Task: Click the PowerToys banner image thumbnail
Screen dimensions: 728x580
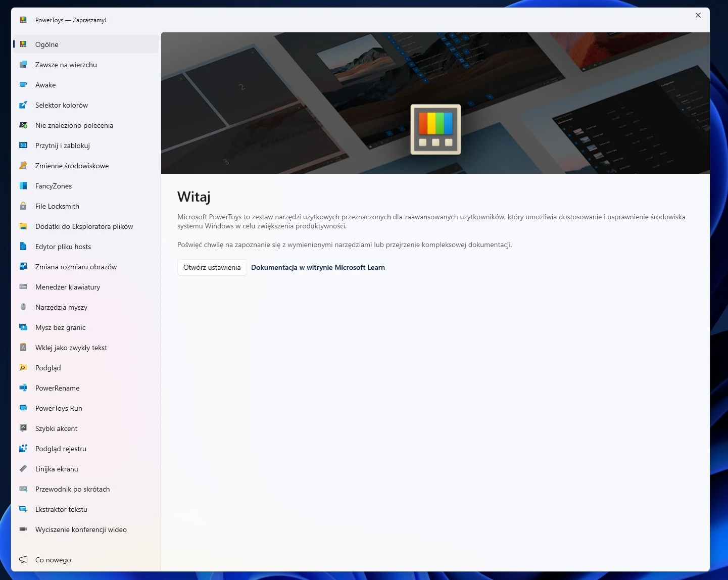Action: [435, 129]
